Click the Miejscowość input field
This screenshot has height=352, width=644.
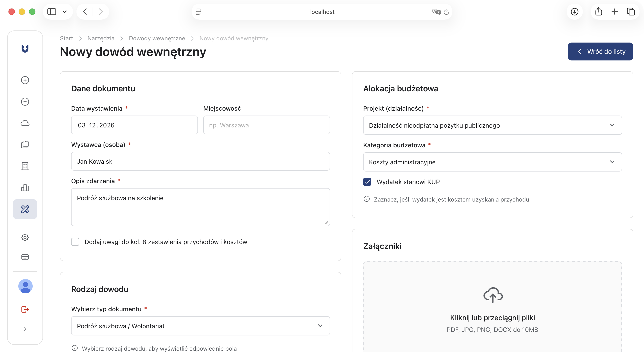pos(266,125)
